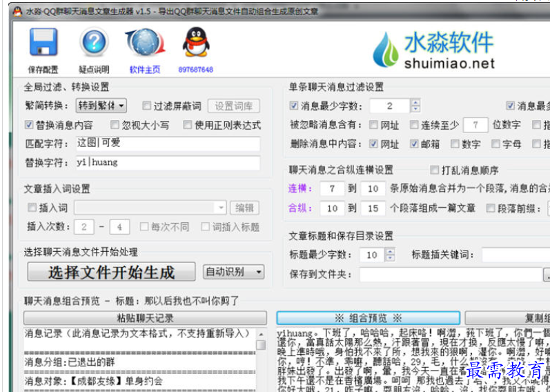Click the QQ penguin contact icon
The image size is (550, 392).
(x=196, y=43)
